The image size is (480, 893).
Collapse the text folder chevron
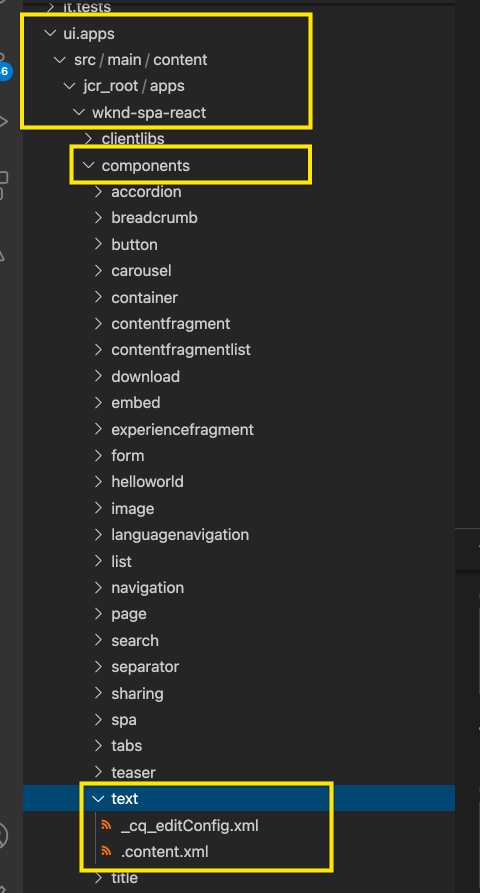click(x=98, y=798)
